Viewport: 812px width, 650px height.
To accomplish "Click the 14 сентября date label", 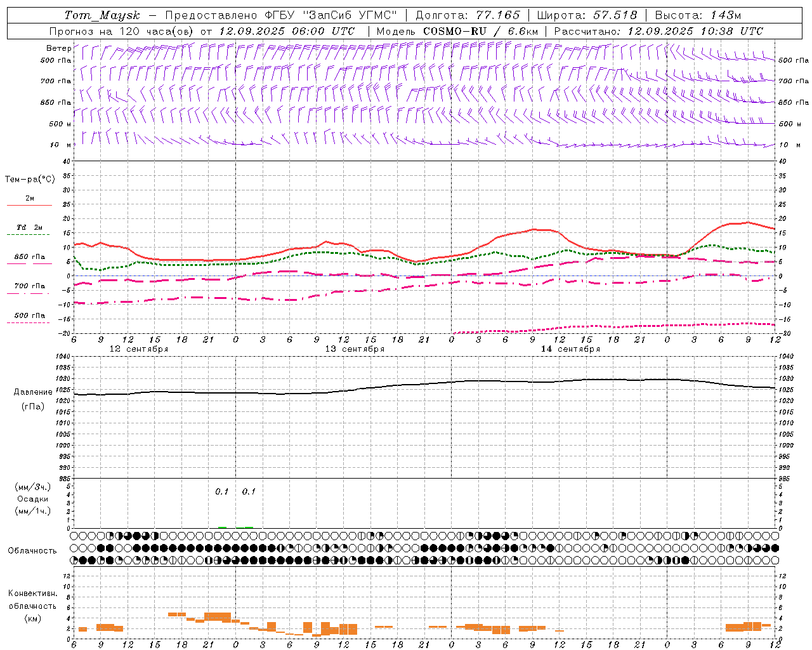I will pyautogui.click(x=570, y=349).
